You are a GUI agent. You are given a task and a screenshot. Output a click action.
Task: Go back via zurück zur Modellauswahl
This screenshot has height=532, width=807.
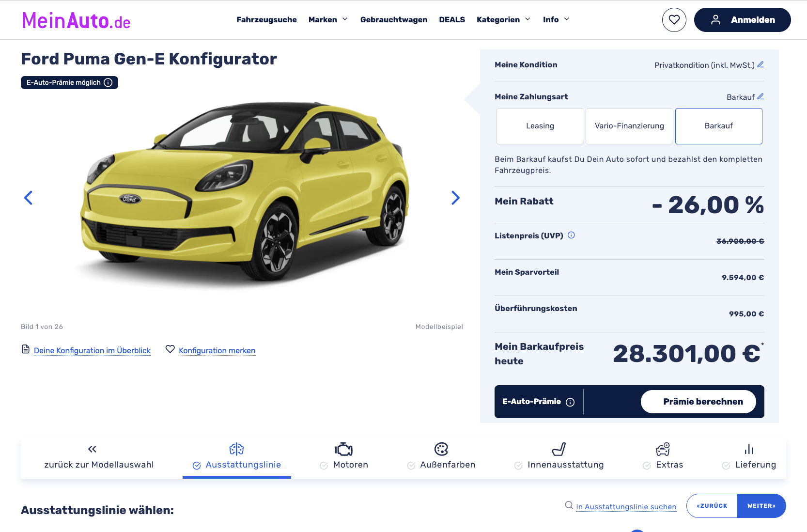[99, 458]
